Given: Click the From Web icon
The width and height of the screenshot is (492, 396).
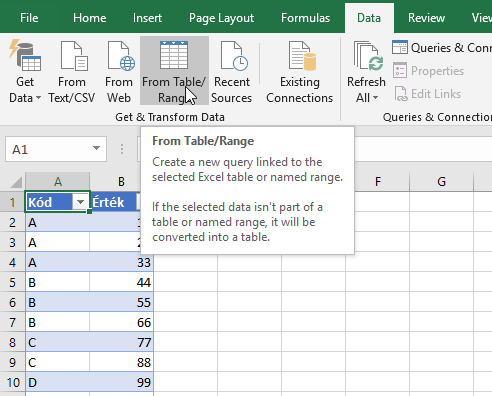Looking at the screenshot, I should pos(121,56).
